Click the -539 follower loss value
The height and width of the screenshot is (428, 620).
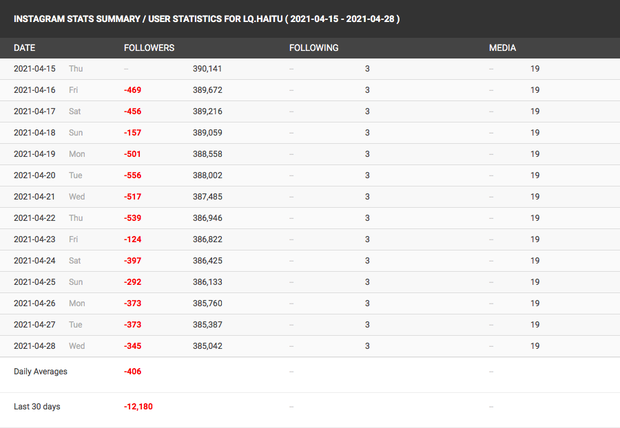(132, 217)
